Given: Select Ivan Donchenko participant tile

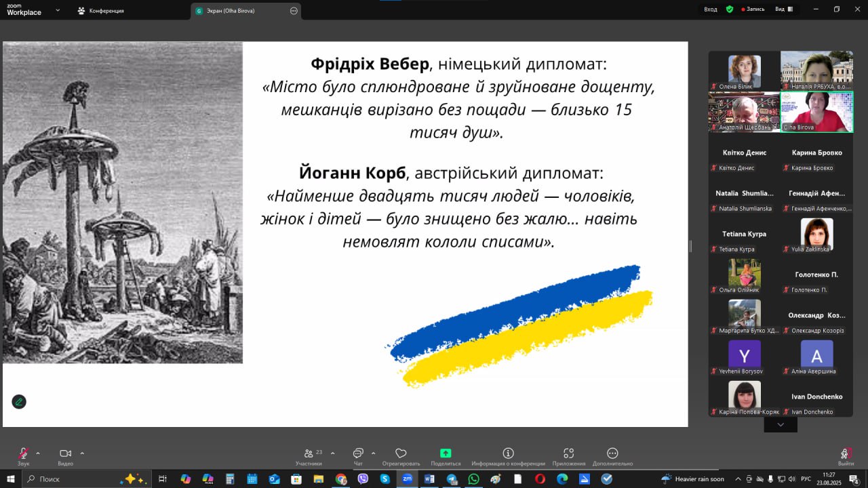Looking at the screenshot, I should [816, 396].
